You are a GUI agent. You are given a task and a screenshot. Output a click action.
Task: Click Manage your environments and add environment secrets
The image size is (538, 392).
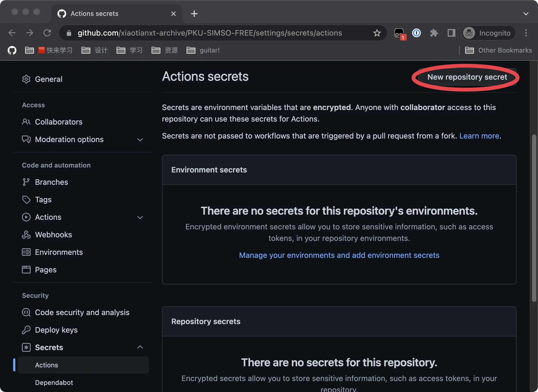point(339,255)
